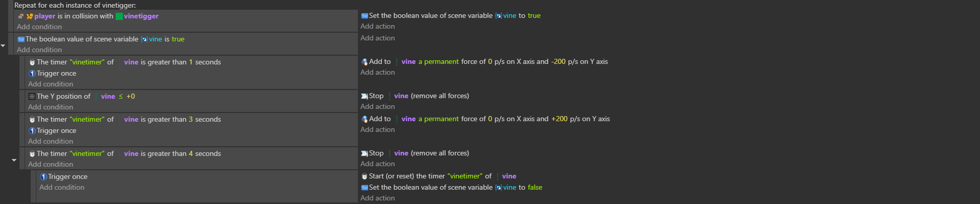Click the -200 Y axis force value

coord(558,62)
